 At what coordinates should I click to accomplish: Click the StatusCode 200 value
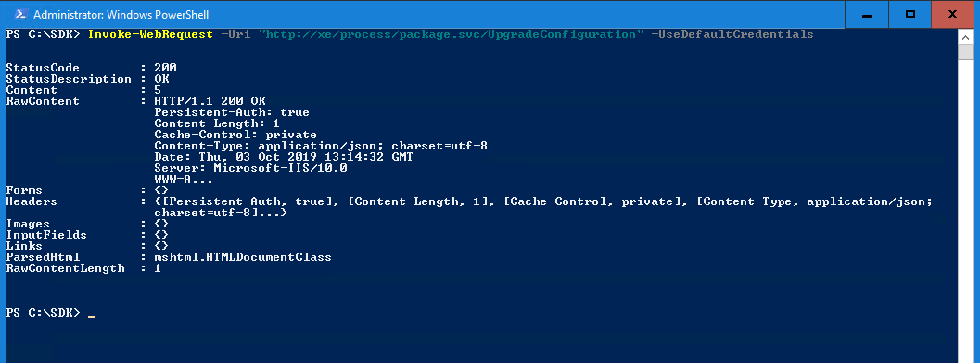[x=166, y=68]
